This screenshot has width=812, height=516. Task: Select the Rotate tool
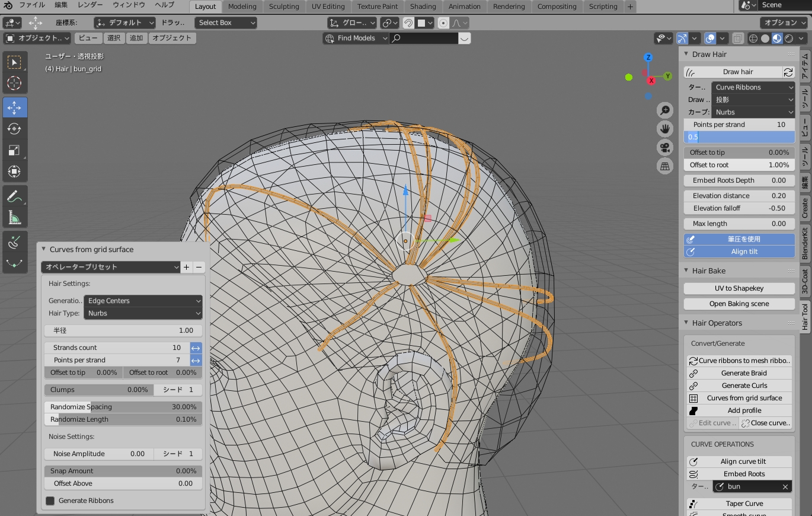pos(14,129)
